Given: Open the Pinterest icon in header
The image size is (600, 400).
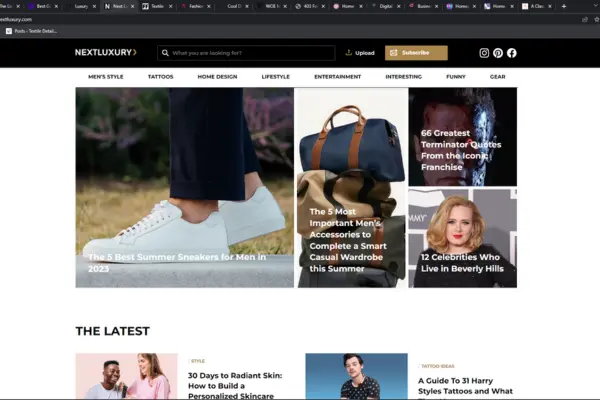Looking at the screenshot, I should tap(498, 53).
